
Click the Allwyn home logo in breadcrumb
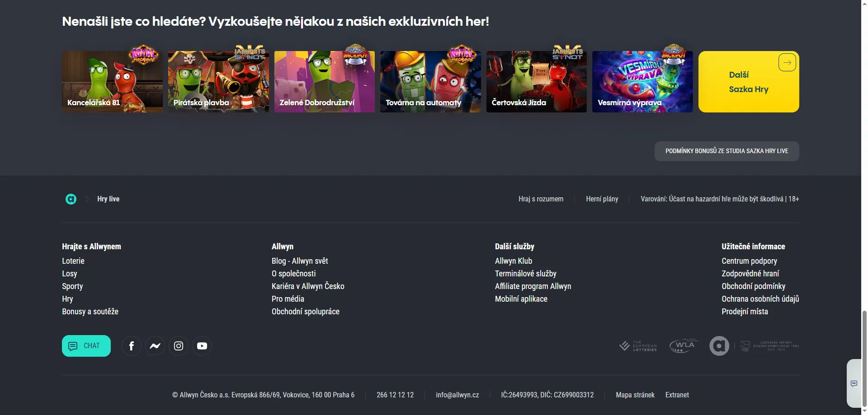pyautogui.click(x=71, y=199)
